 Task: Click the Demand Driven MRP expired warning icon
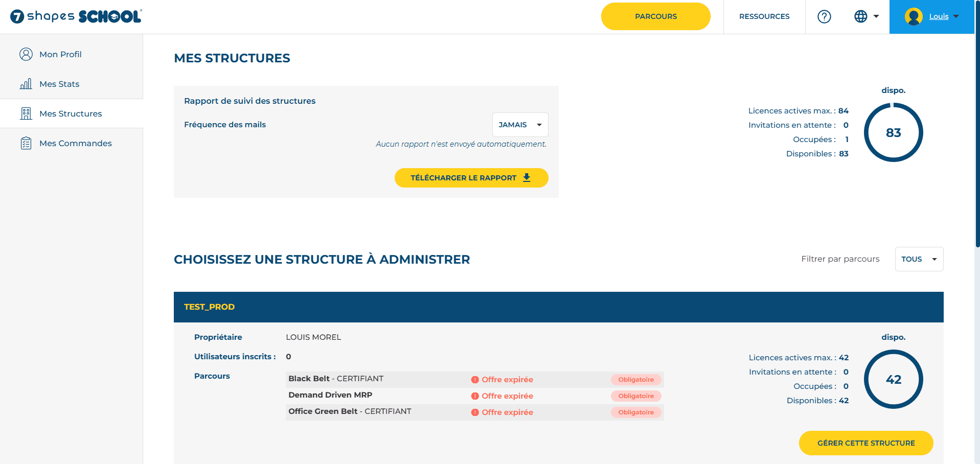pos(475,396)
